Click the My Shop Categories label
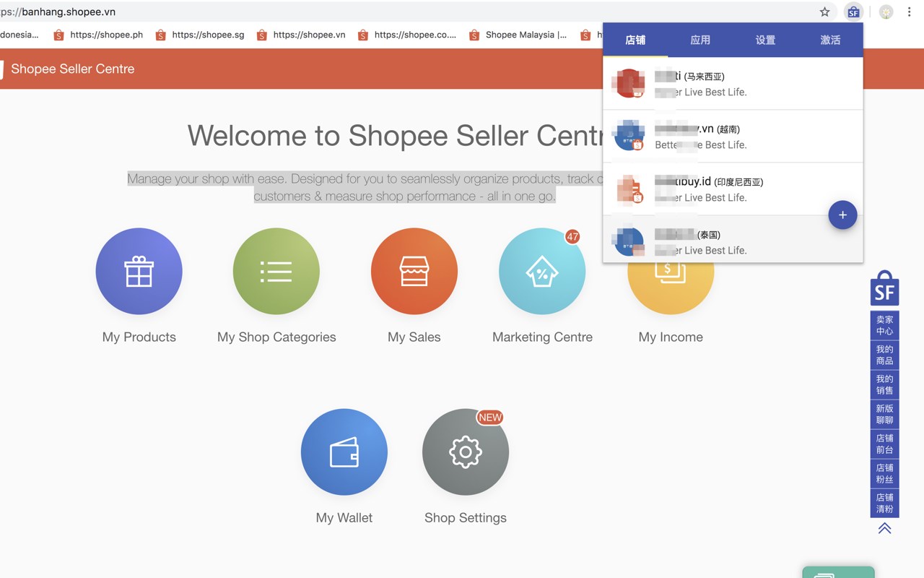This screenshot has width=924, height=578. (x=276, y=337)
